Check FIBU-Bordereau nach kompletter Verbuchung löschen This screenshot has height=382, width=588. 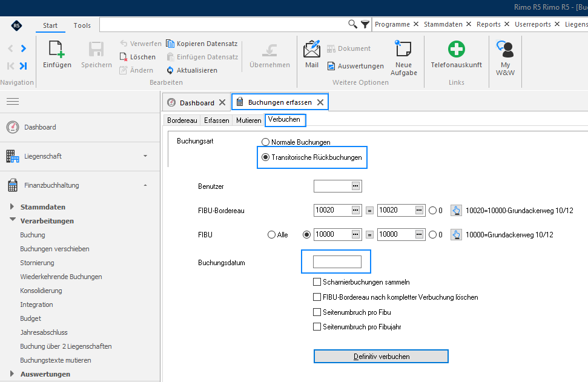pos(317,297)
